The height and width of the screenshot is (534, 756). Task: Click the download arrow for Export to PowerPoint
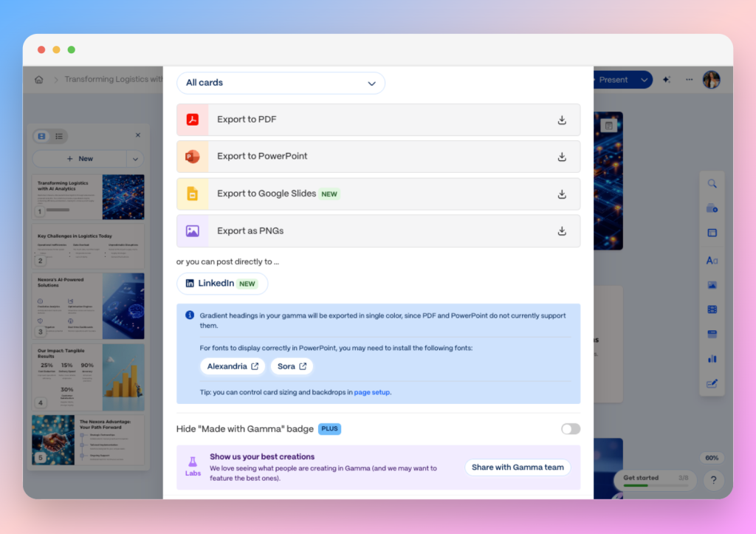pos(562,157)
